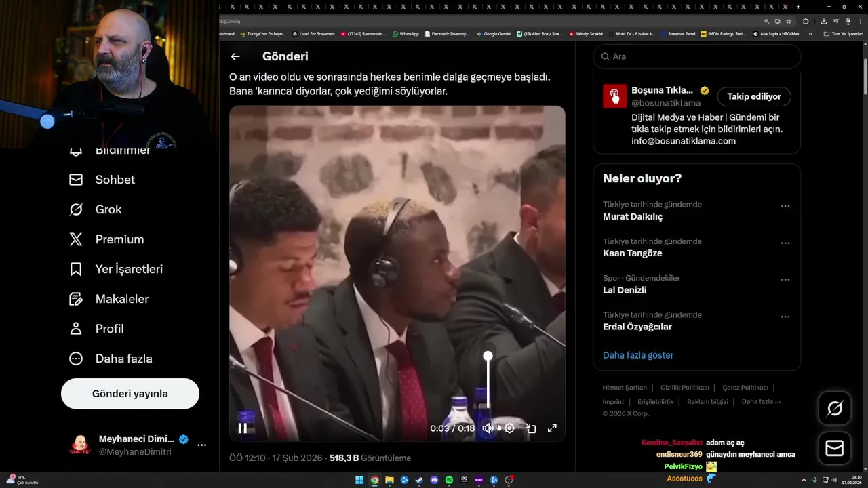Screen dimensions: 868x488
Task: Open Google Gemini bookmark
Action: point(494,33)
